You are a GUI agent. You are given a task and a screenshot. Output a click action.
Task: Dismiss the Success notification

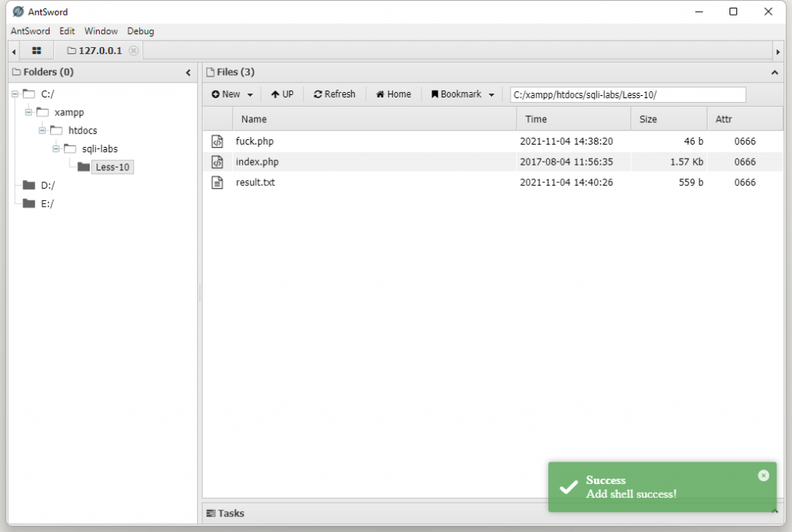tap(763, 476)
